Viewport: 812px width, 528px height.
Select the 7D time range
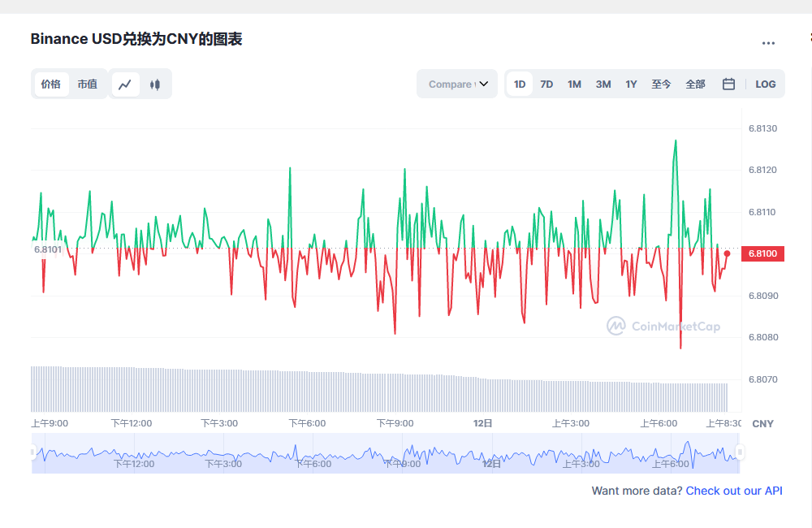pyautogui.click(x=546, y=84)
